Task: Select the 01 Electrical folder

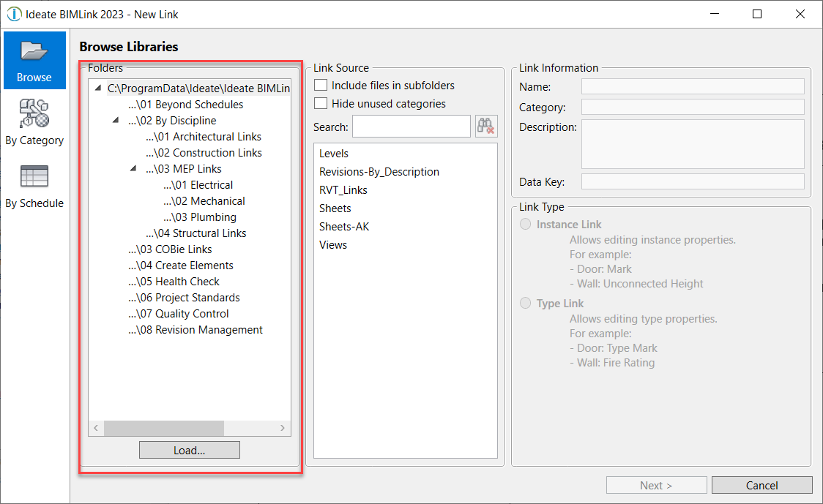Action: pos(198,184)
